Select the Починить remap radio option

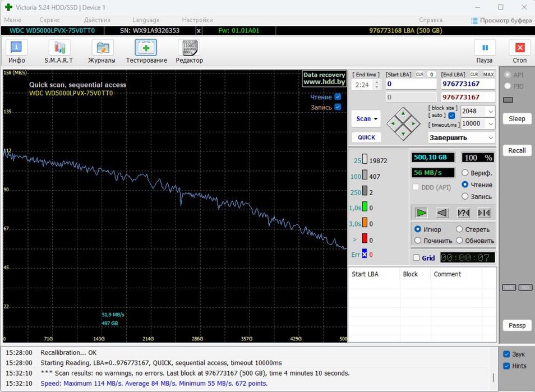[x=418, y=241]
